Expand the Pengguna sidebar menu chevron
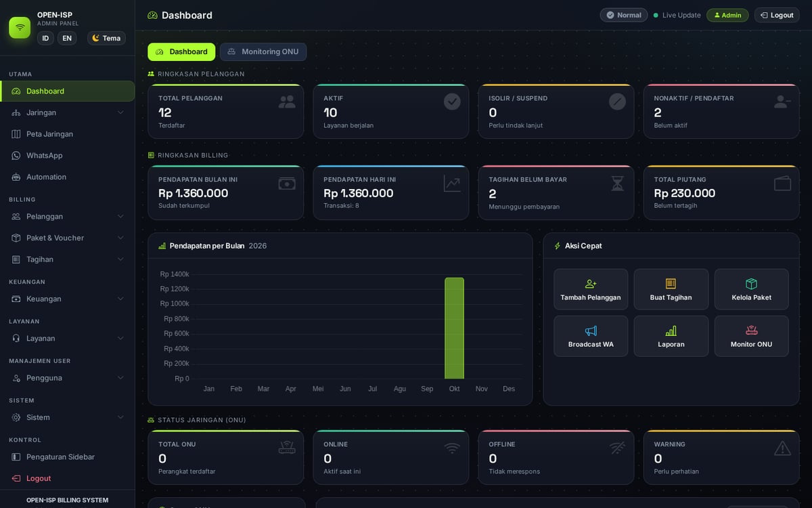Viewport: 812px width, 508px height. [x=120, y=378]
